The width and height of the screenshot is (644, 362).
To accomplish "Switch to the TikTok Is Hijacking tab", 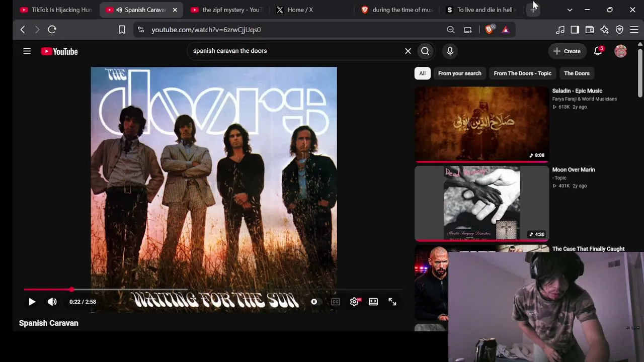I will tap(56, 10).
